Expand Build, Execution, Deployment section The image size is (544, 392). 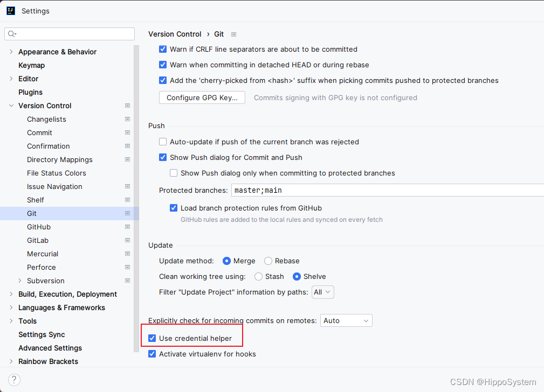pyautogui.click(x=11, y=294)
